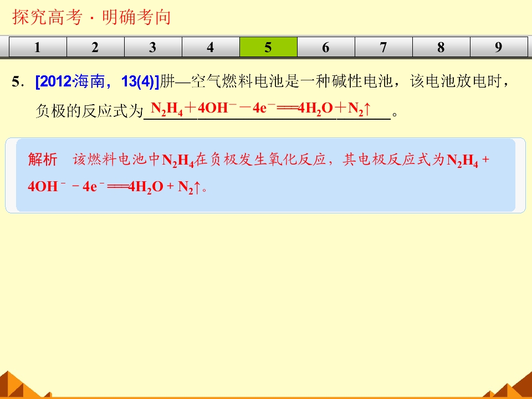Click the heading 探究高考·明确考向
This screenshot has width=532, height=399.
pyautogui.click(x=91, y=17)
